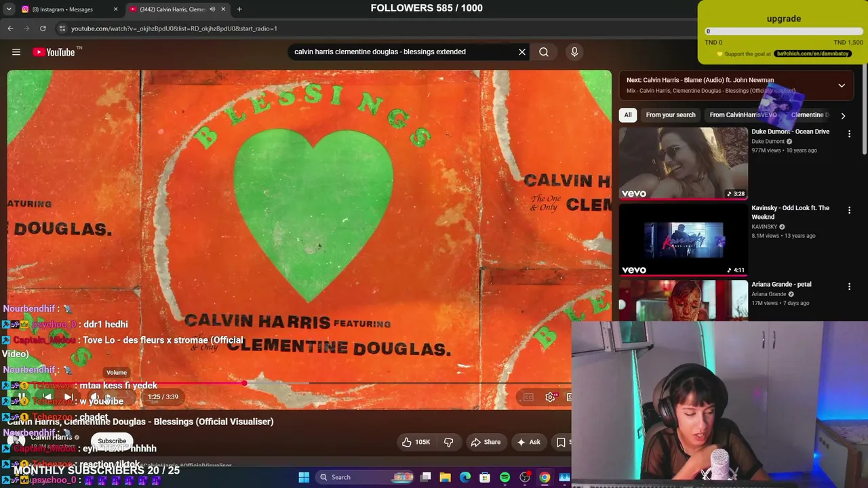Share the Blessings video
868x488 pixels.
(x=486, y=442)
